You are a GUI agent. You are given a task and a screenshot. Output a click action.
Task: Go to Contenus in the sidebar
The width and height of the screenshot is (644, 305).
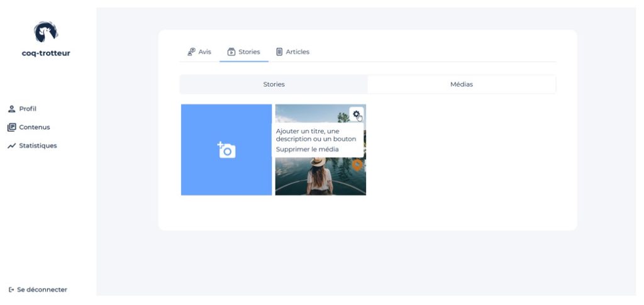(29, 127)
